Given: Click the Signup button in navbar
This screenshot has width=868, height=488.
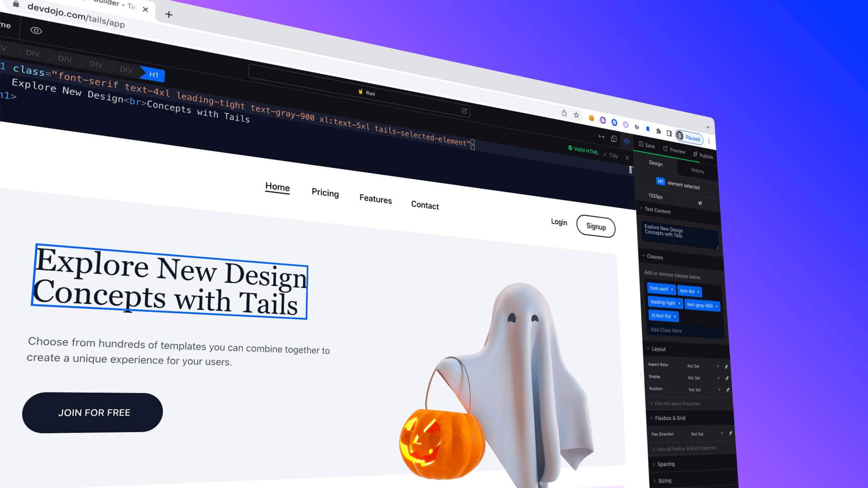Looking at the screenshot, I should (x=596, y=226).
